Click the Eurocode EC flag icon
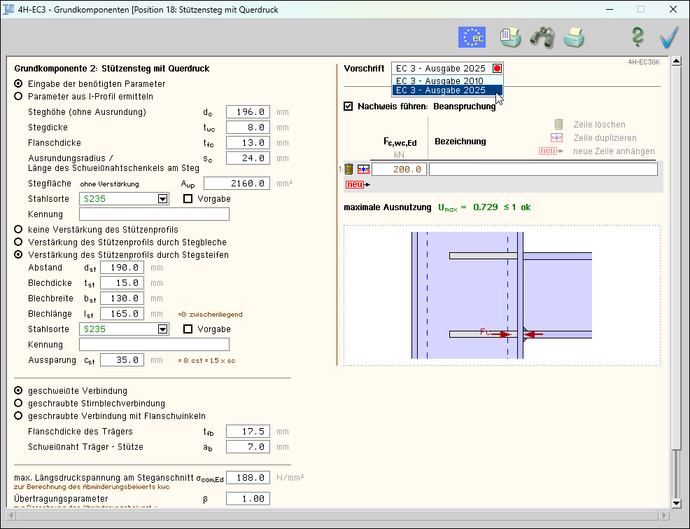The width and height of the screenshot is (690, 529). (x=471, y=38)
